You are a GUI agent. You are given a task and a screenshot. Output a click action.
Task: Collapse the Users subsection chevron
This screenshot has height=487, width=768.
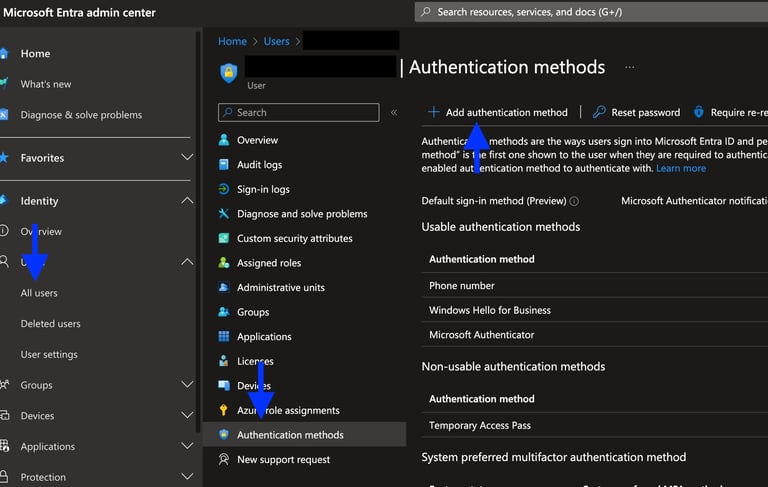pos(187,262)
